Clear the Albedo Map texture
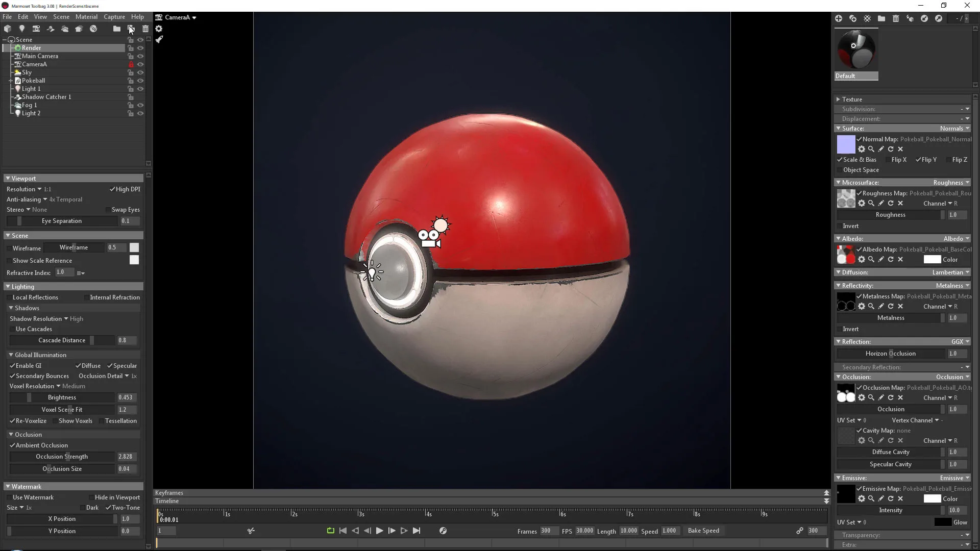The height and width of the screenshot is (551, 980). point(900,259)
